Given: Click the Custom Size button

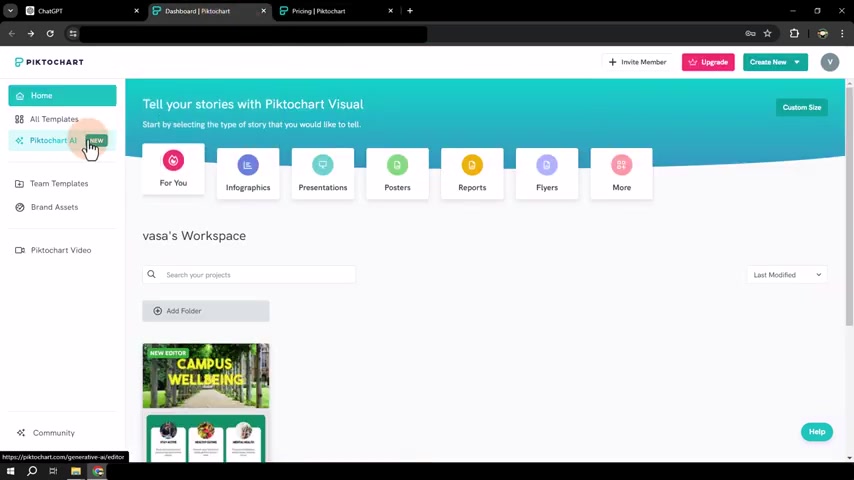Looking at the screenshot, I should click(802, 107).
